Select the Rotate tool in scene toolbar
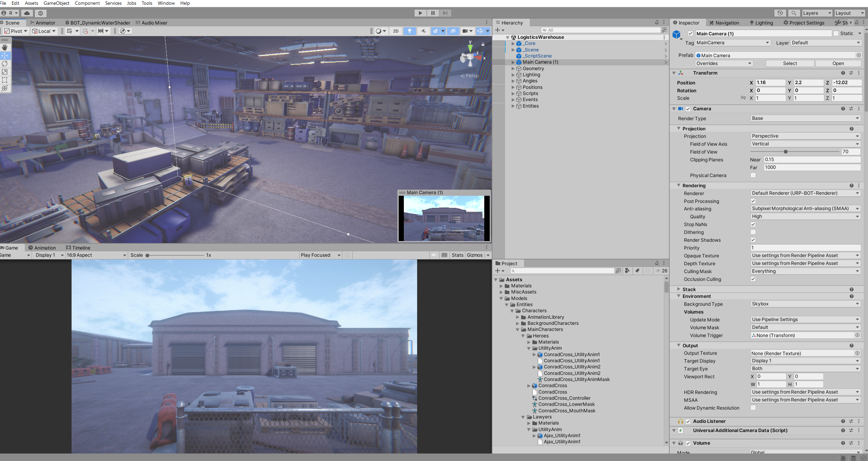The width and height of the screenshot is (868, 461). tap(5, 64)
